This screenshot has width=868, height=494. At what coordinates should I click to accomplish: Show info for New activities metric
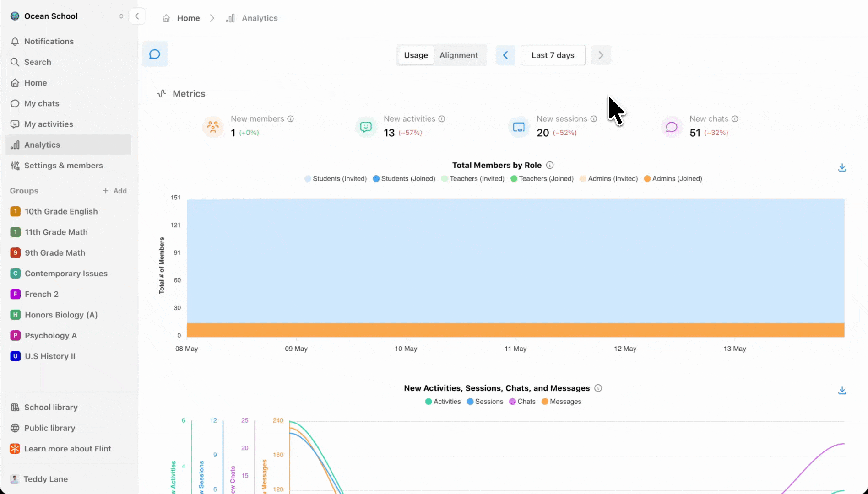[442, 119]
